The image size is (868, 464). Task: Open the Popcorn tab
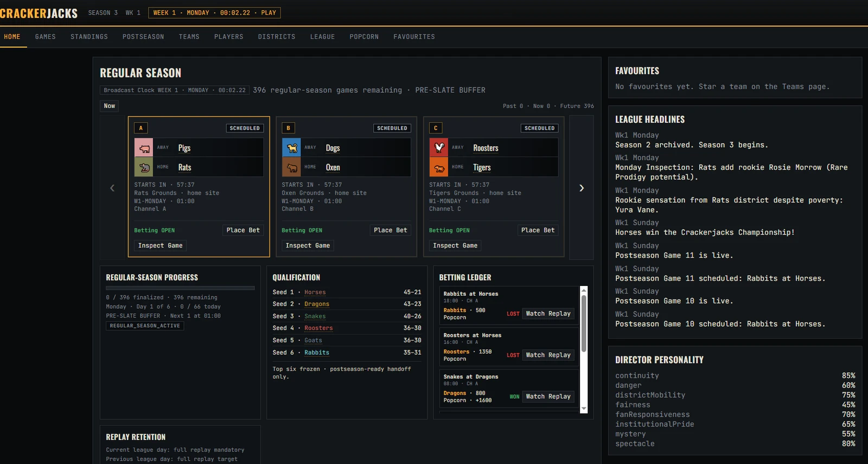pyautogui.click(x=364, y=37)
